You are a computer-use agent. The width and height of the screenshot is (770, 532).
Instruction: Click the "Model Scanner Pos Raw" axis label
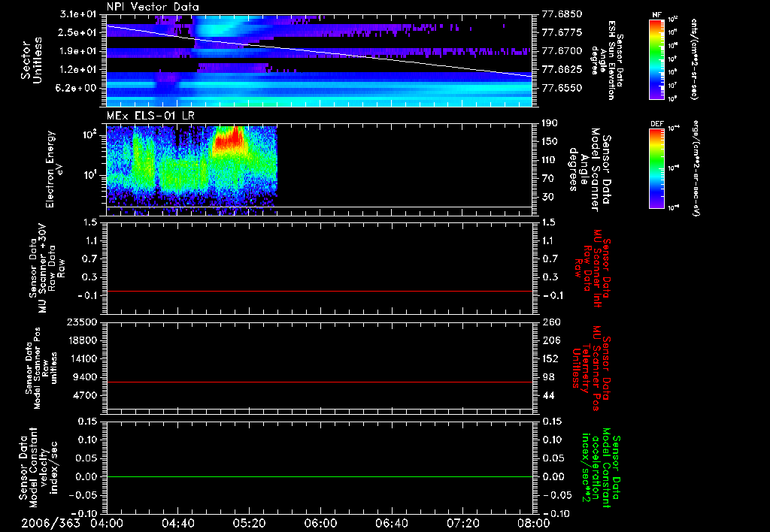click(x=41, y=368)
